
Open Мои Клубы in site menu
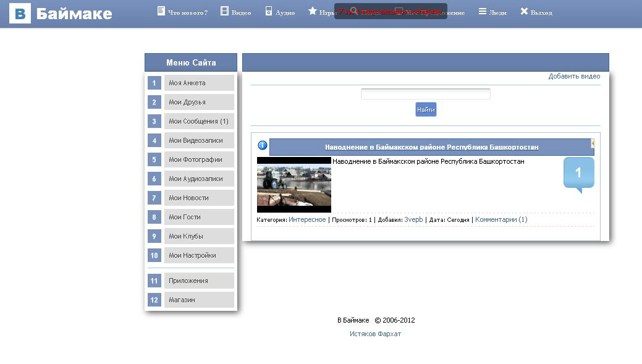click(x=199, y=236)
